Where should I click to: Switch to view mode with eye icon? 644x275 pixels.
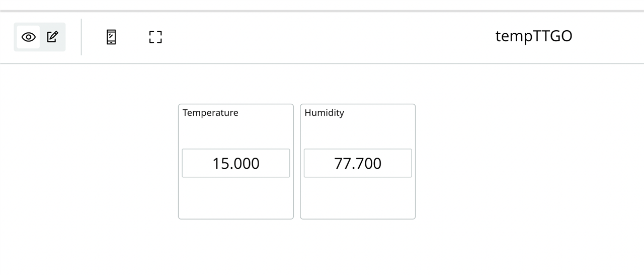point(29,37)
